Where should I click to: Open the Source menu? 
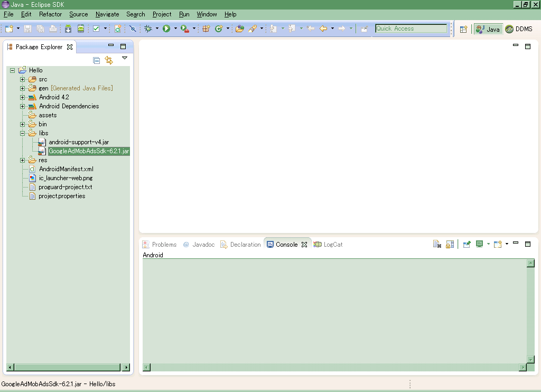coord(79,14)
